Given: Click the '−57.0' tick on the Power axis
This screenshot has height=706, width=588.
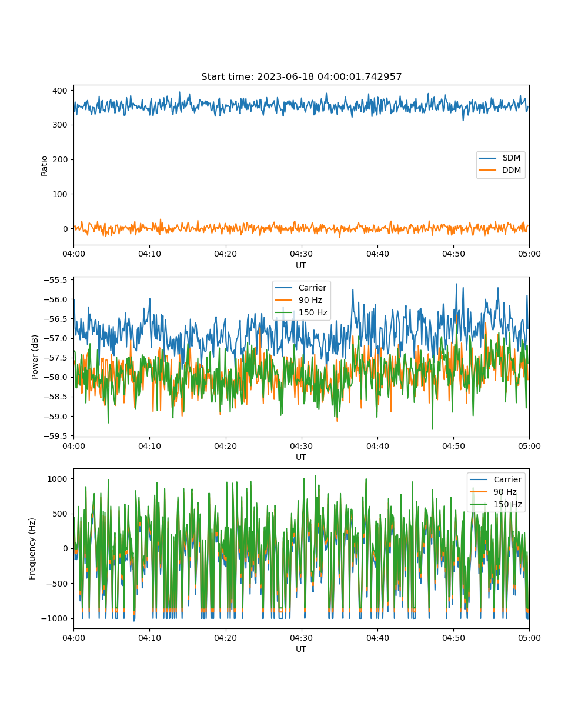Looking at the screenshot, I should (57, 338).
